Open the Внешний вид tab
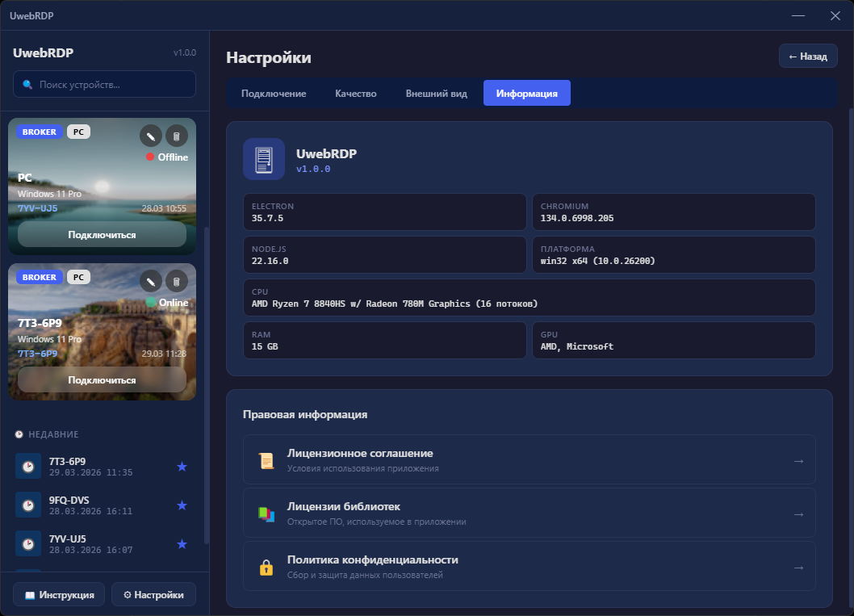The width and height of the screenshot is (854, 616). point(436,94)
